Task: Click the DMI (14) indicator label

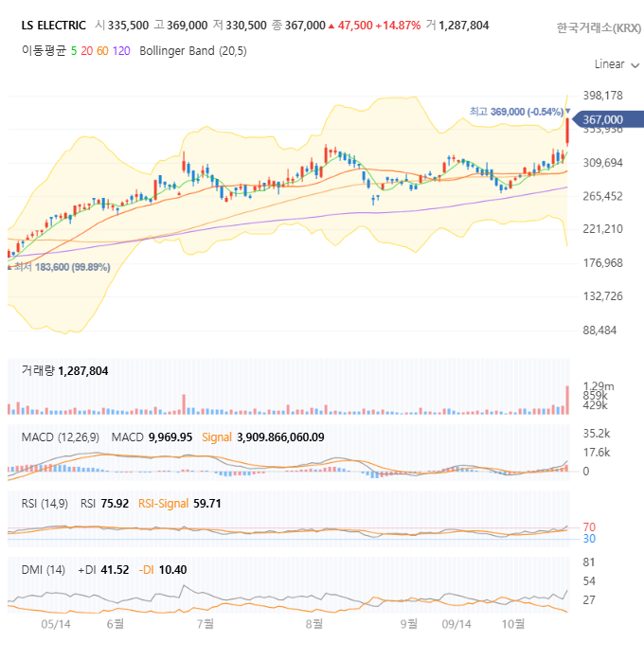Action: pos(43,570)
